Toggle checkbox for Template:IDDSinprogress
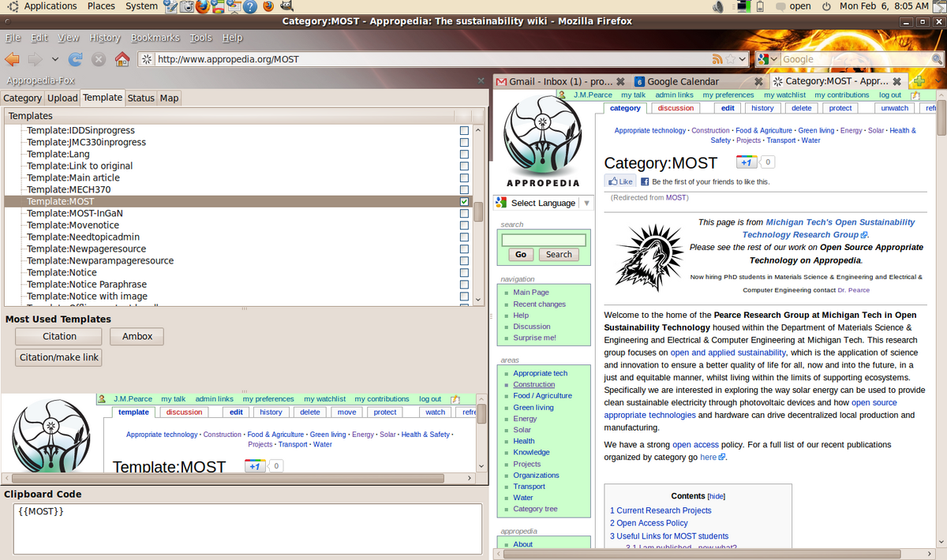This screenshot has width=947, height=560. pyautogui.click(x=464, y=131)
